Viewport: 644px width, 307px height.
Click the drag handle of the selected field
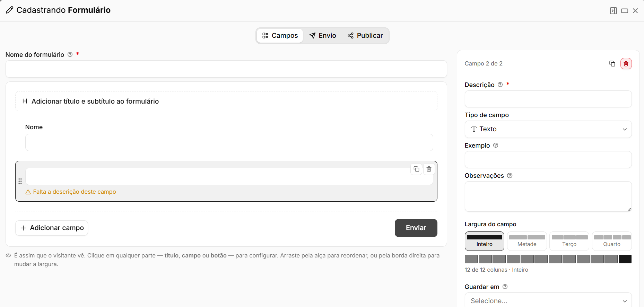(20, 181)
